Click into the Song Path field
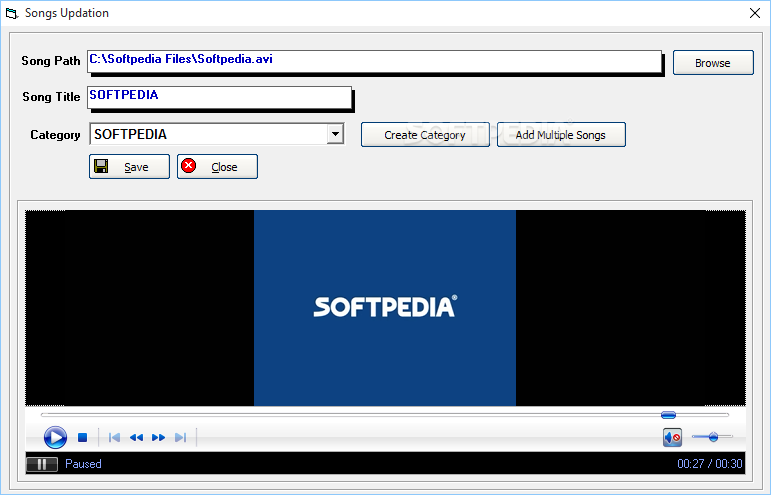 pos(374,61)
